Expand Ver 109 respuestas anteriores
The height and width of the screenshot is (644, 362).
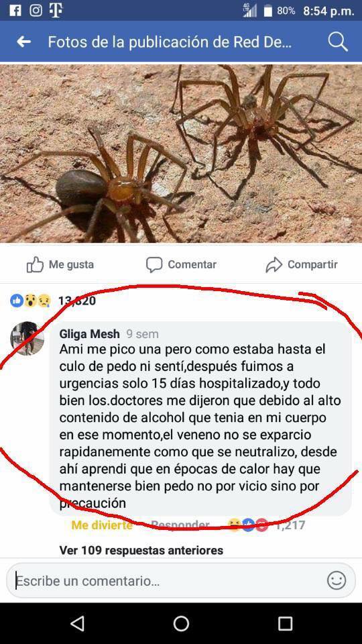pyautogui.click(x=141, y=550)
